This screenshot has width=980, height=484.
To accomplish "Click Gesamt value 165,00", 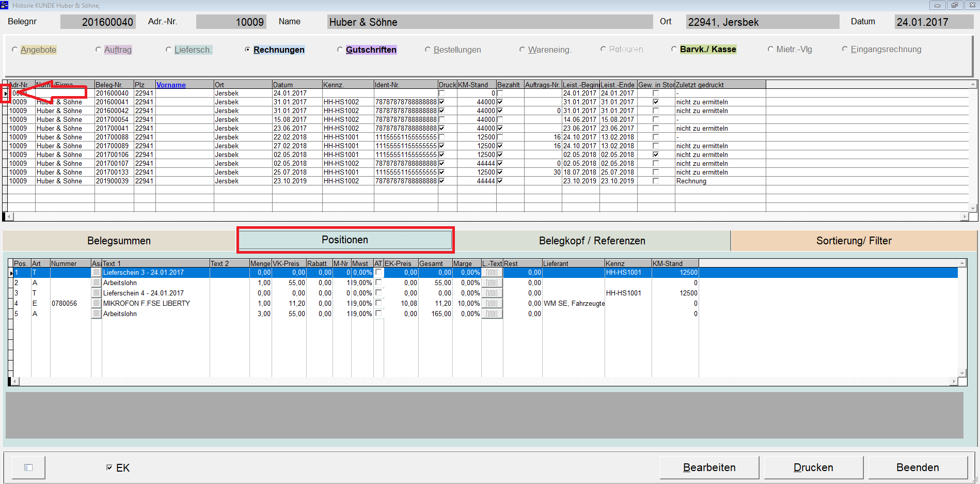I will coord(441,314).
